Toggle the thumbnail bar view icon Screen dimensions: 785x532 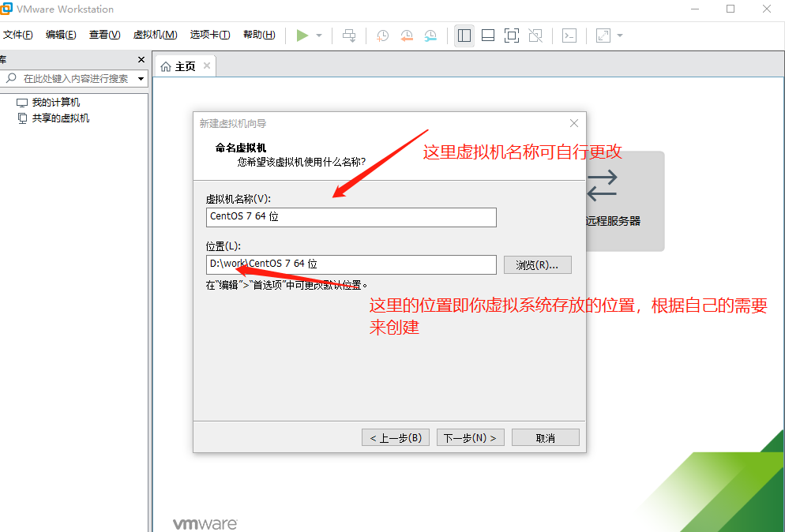(x=487, y=36)
